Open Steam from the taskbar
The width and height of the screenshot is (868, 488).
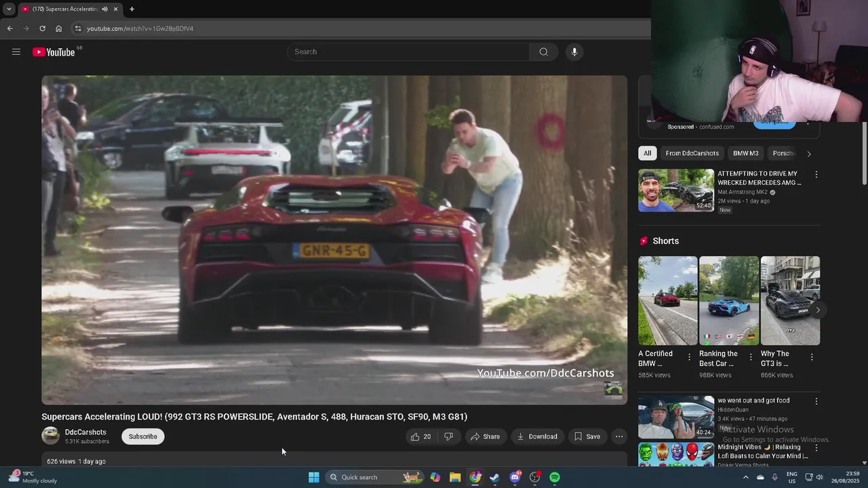point(495,477)
